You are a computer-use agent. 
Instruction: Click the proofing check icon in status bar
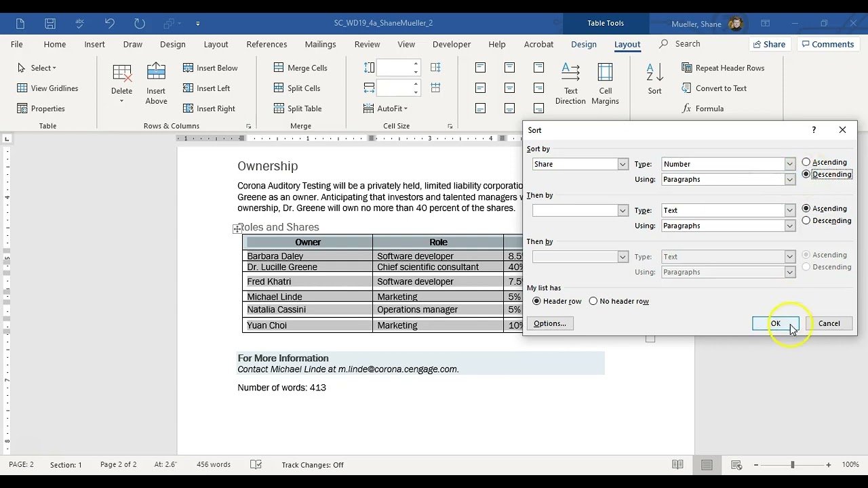(x=256, y=465)
